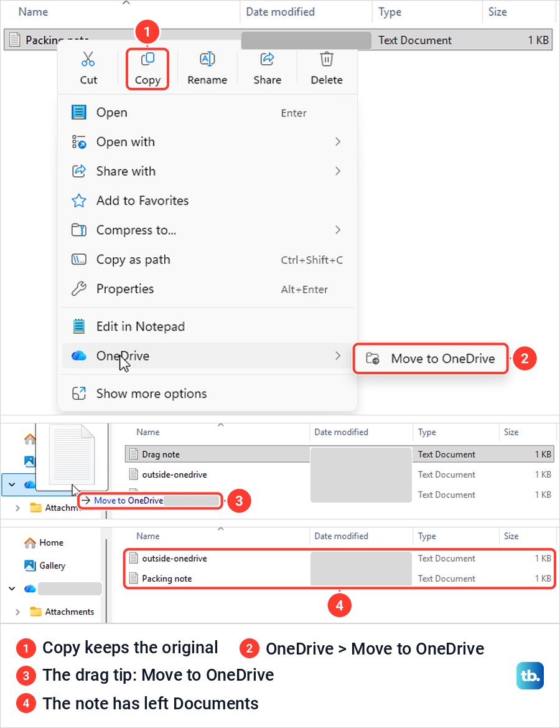Choose Open from the context menu
Image resolution: width=560 pixels, height=728 pixels.
(x=207, y=112)
